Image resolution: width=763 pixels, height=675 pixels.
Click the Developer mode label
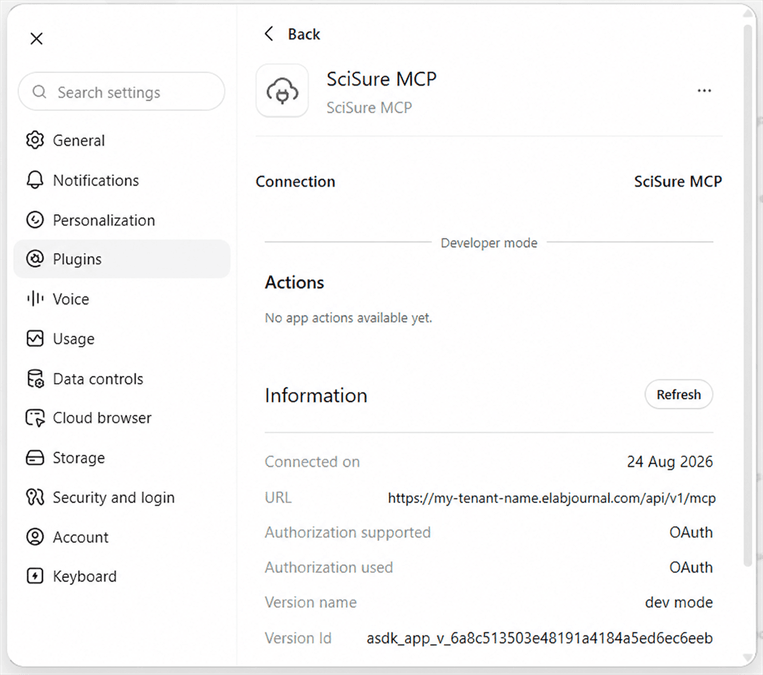(489, 243)
